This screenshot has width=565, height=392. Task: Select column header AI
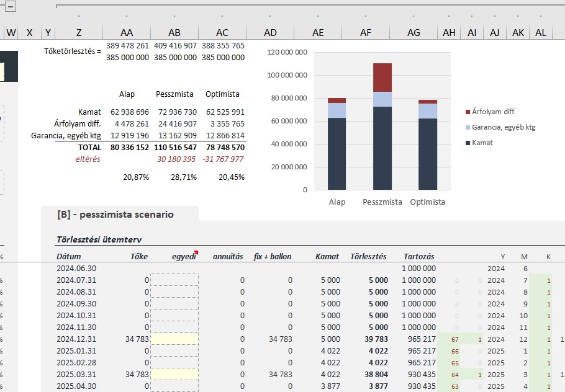point(472,32)
